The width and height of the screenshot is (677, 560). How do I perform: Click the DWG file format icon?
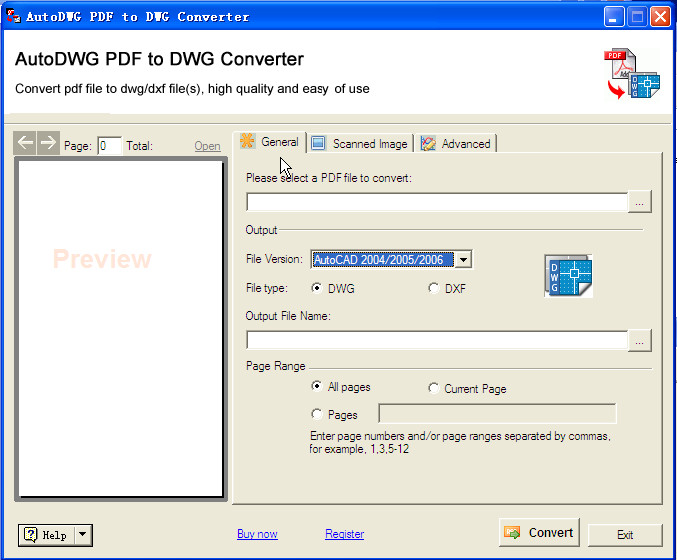point(568,275)
